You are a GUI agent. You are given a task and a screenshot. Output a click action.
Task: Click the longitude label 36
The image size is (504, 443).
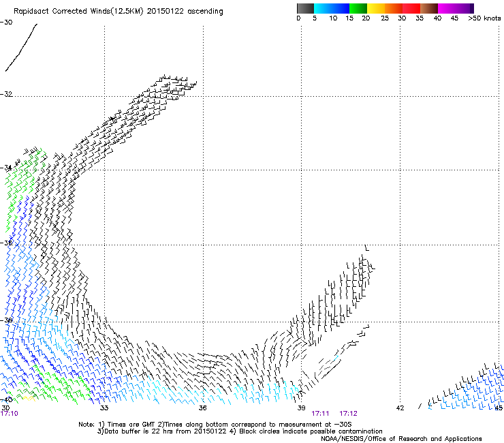202,408
